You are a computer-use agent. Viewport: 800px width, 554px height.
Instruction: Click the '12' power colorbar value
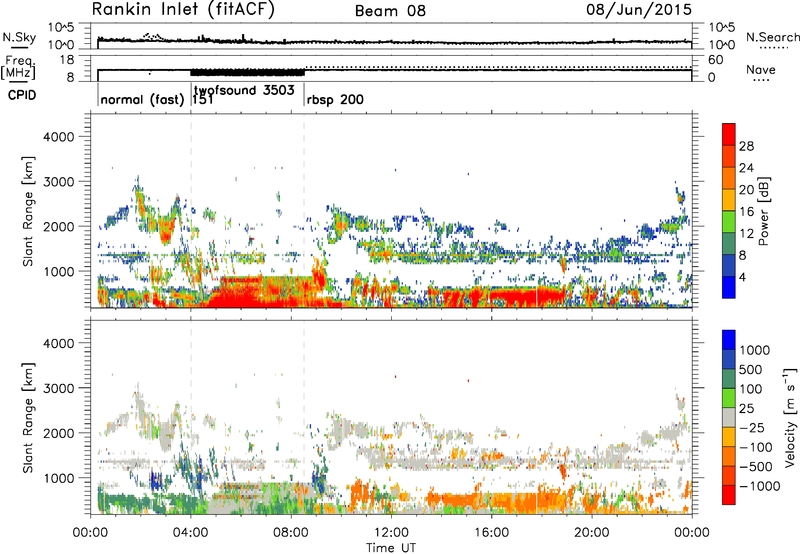pos(746,234)
